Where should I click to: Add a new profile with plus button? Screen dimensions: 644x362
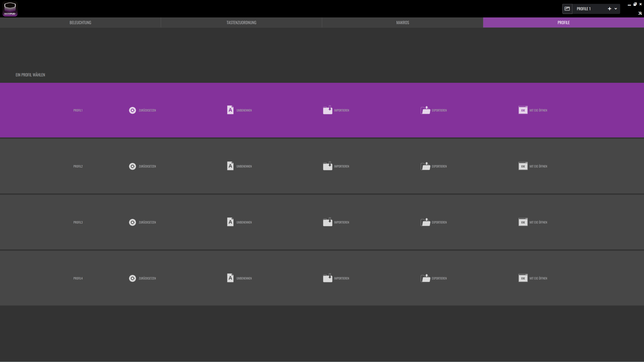coord(609,9)
